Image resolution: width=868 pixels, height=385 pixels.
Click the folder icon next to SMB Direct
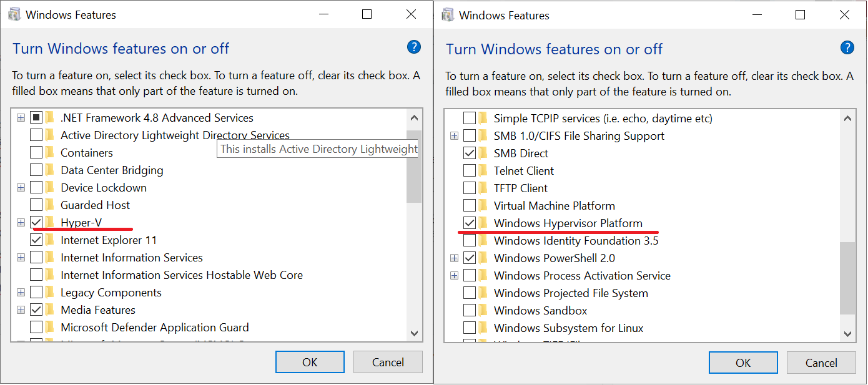coord(481,153)
